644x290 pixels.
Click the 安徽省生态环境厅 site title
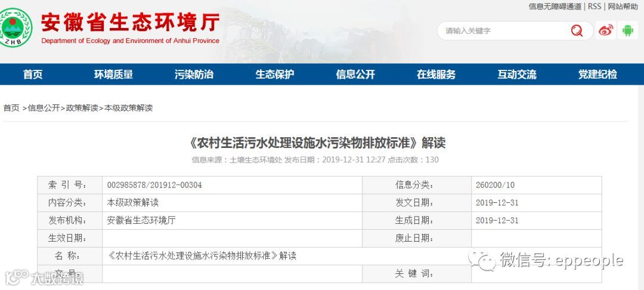click(x=130, y=23)
